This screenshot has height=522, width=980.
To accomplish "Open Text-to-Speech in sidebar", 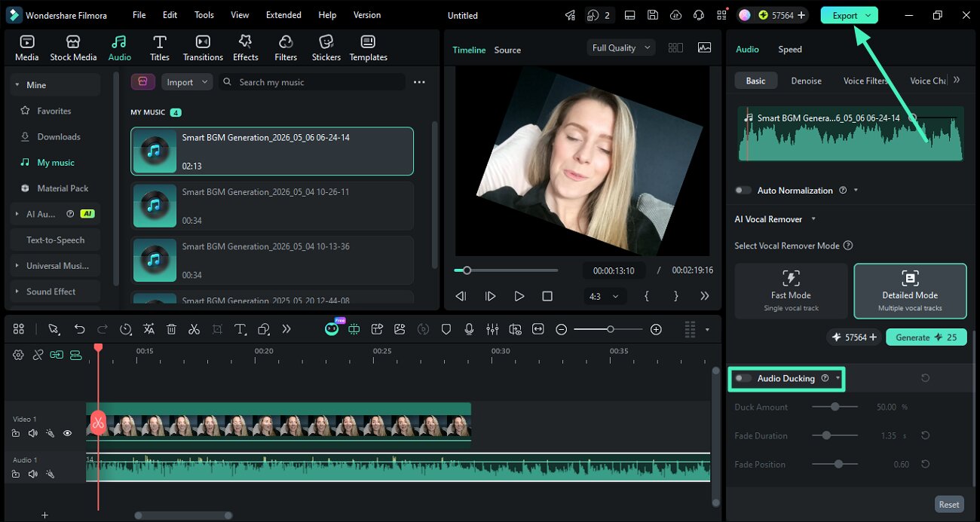I will 56,240.
